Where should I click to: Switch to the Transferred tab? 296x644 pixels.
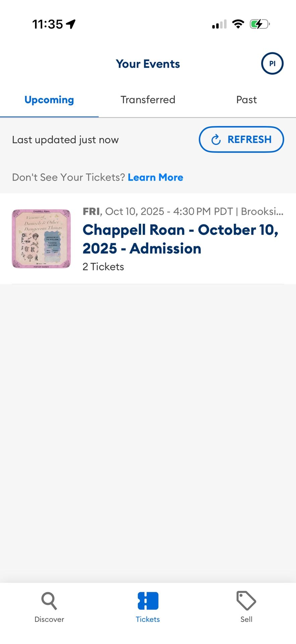(x=148, y=100)
